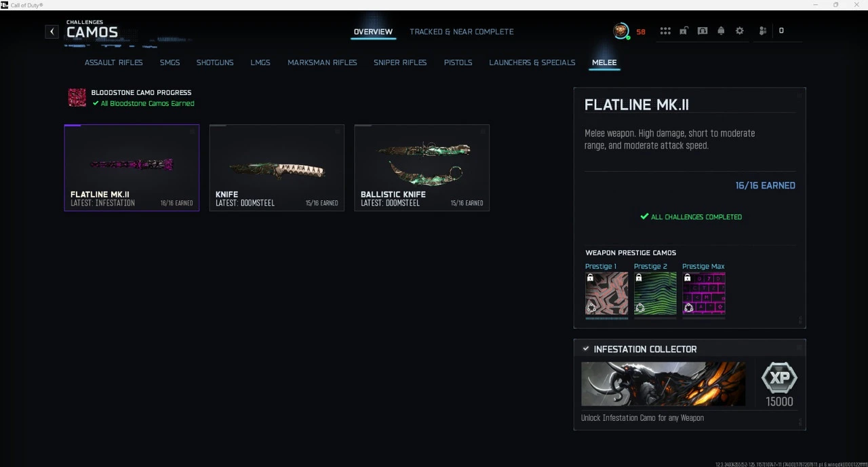Select the Prestige Max magenta camo swatch
The width and height of the screenshot is (868, 467).
(704, 294)
